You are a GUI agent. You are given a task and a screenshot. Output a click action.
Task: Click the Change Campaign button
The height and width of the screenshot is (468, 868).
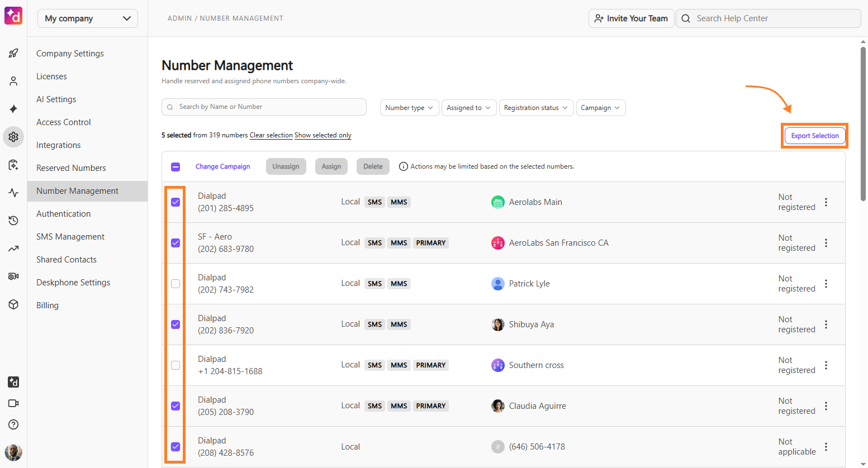tap(222, 166)
